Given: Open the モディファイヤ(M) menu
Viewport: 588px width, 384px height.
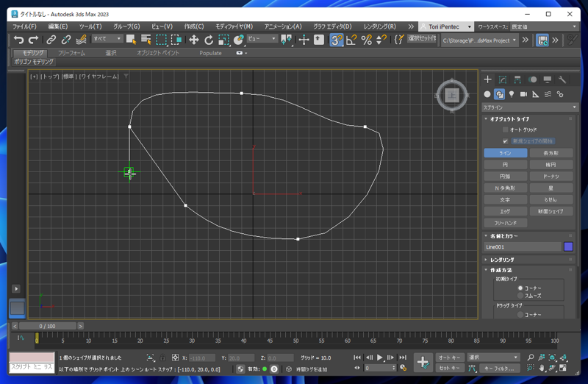Looking at the screenshot, I should click(x=234, y=26).
